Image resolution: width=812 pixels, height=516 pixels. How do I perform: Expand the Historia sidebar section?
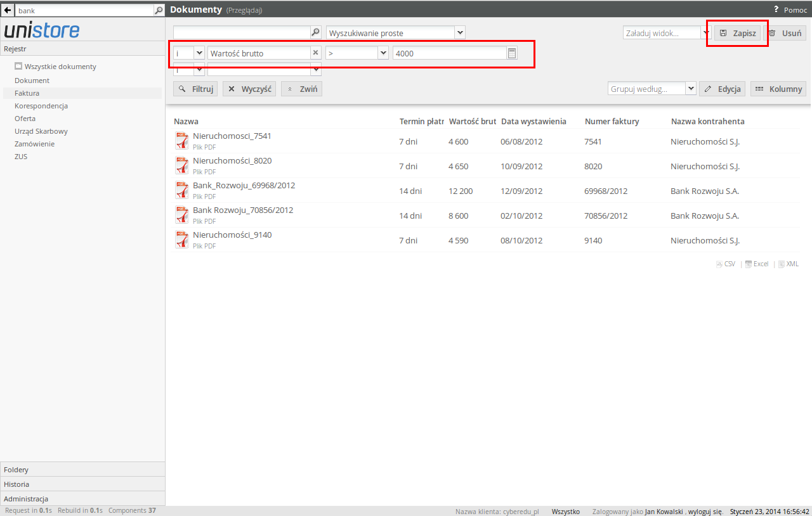pos(82,484)
